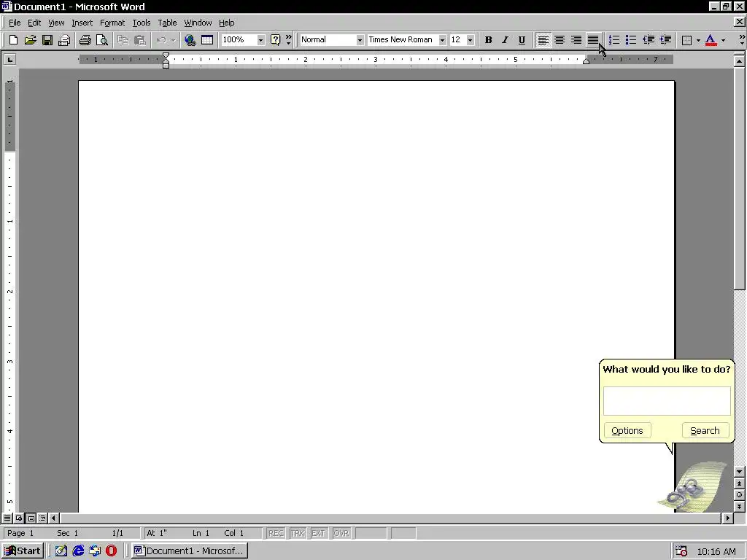The width and height of the screenshot is (747, 560).
Task: Open the Insert menu
Action: 82,23
